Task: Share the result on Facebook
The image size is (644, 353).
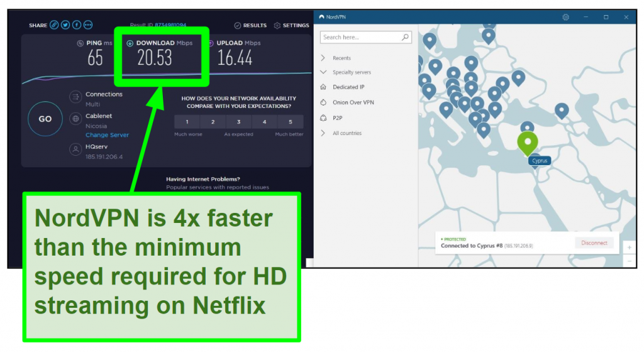Action: point(77,25)
